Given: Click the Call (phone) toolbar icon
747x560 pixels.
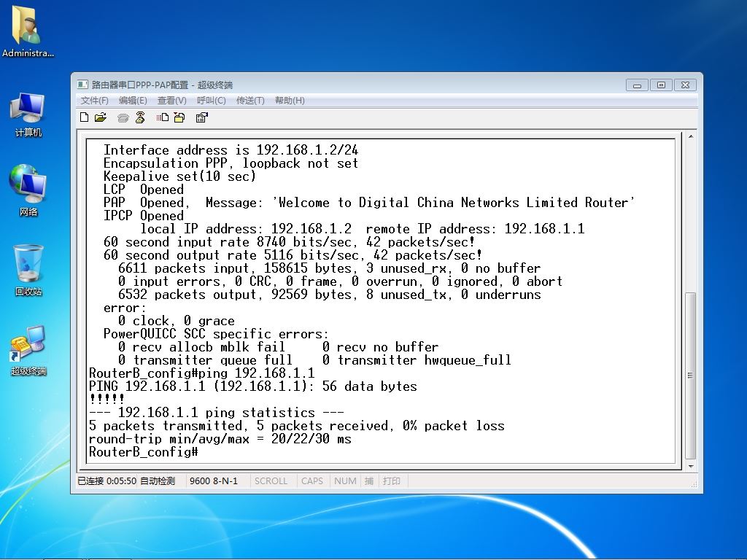Looking at the screenshot, I should click(x=123, y=117).
